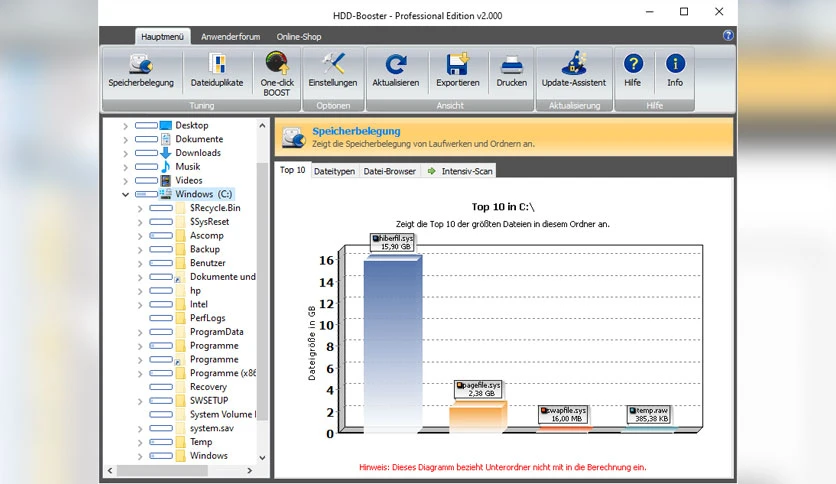Click hiberfil.sys bar label in chart
The width and height of the screenshot is (836, 484).
coord(393,243)
